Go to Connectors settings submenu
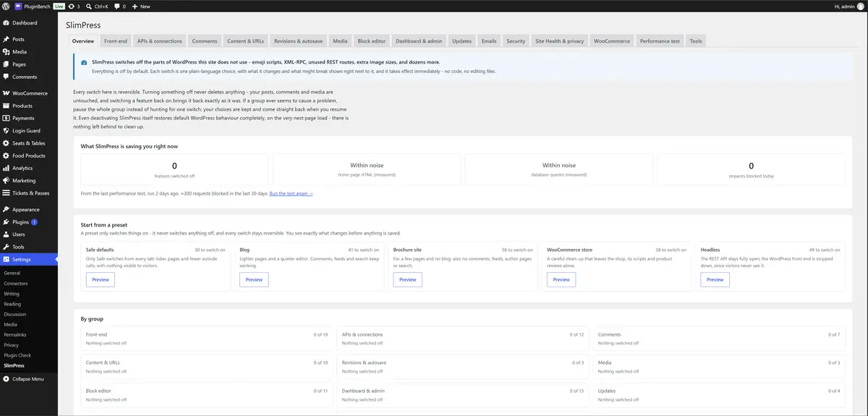Viewport: 868px width, 416px height. [16, 284]
